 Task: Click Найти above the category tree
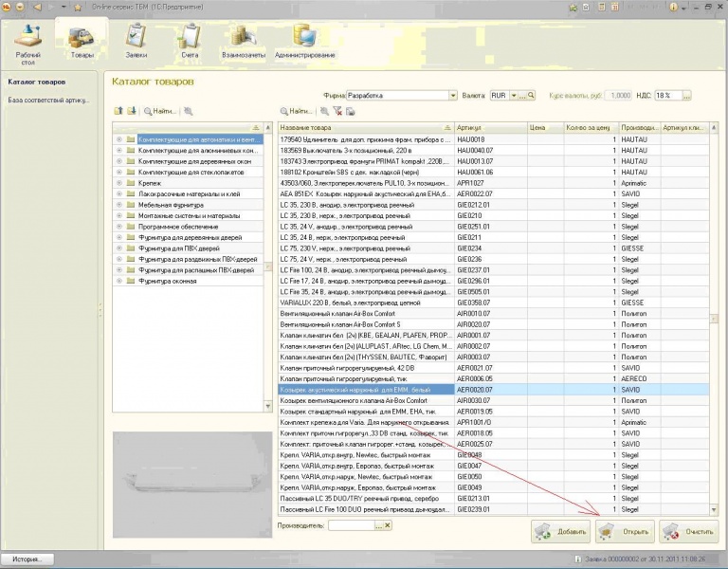click(x=160, y=111)
